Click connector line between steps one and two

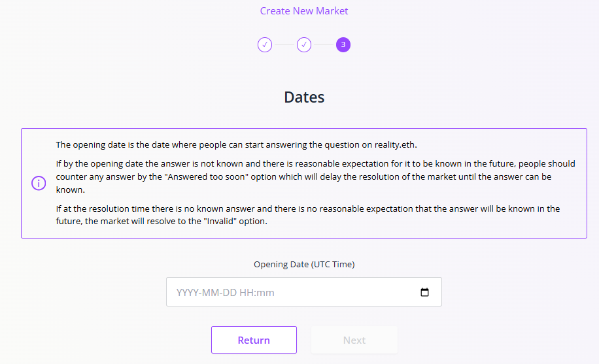click(x=284, y=44)
